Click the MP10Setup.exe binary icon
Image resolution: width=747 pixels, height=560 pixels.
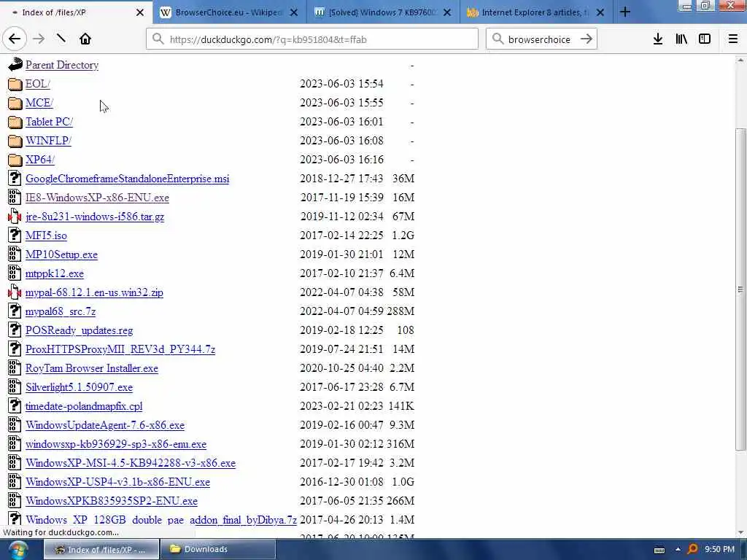coord(15,254)
